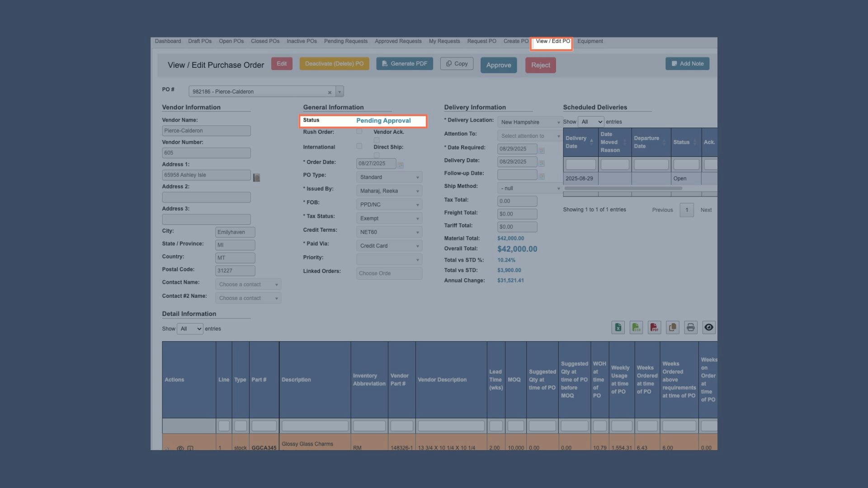Approve the purchase order

click(x=498, y=65)
